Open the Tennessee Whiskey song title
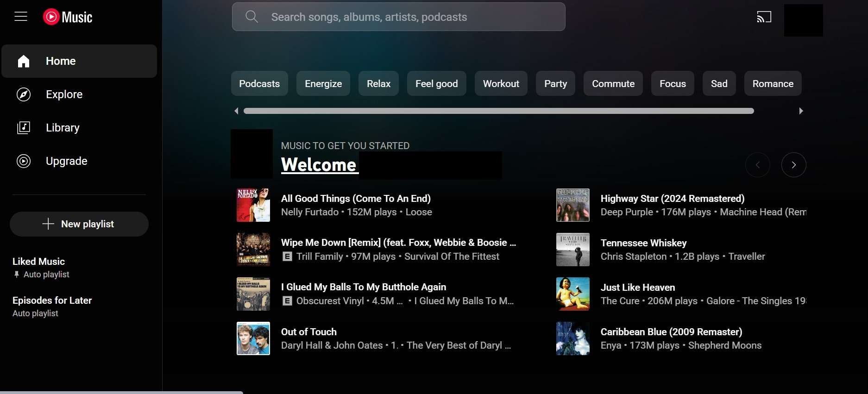This screenshot has height=394, width=868. tap(643, 243)
